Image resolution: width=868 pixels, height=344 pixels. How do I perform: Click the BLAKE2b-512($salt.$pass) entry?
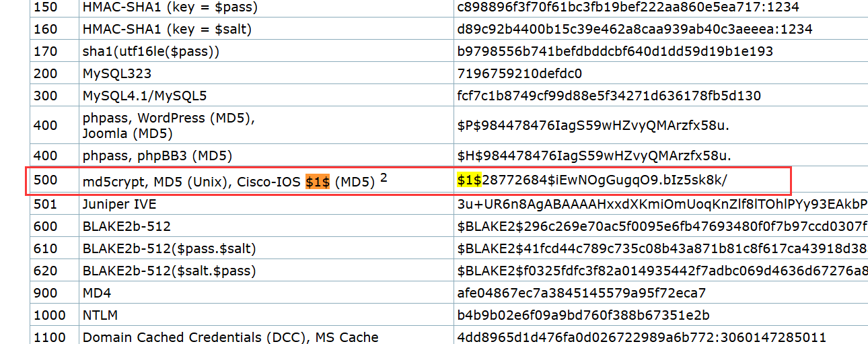click(169, 271)
